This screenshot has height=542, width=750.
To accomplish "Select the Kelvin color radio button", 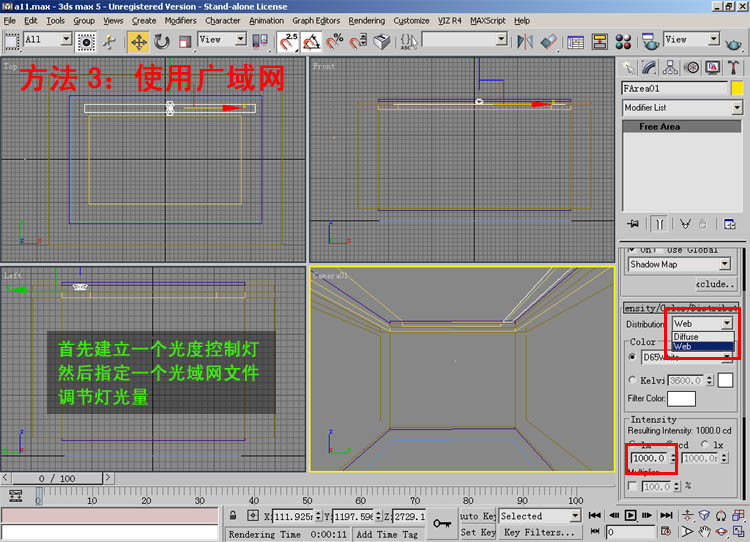I will [x=633, y=379].
